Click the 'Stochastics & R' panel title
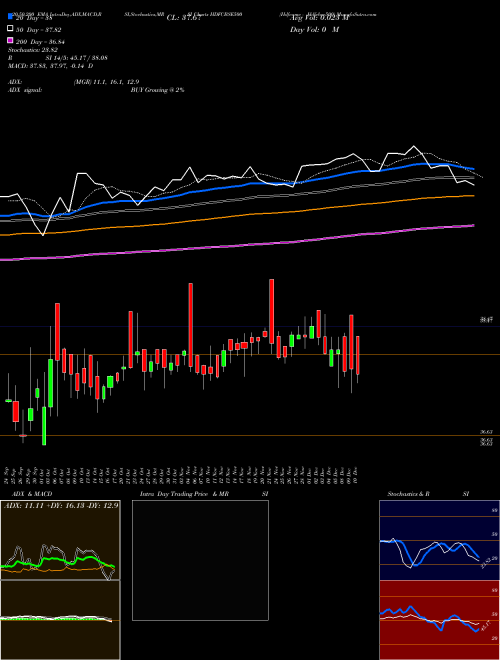This screenshot has width=500, height=660. point(409,494)
